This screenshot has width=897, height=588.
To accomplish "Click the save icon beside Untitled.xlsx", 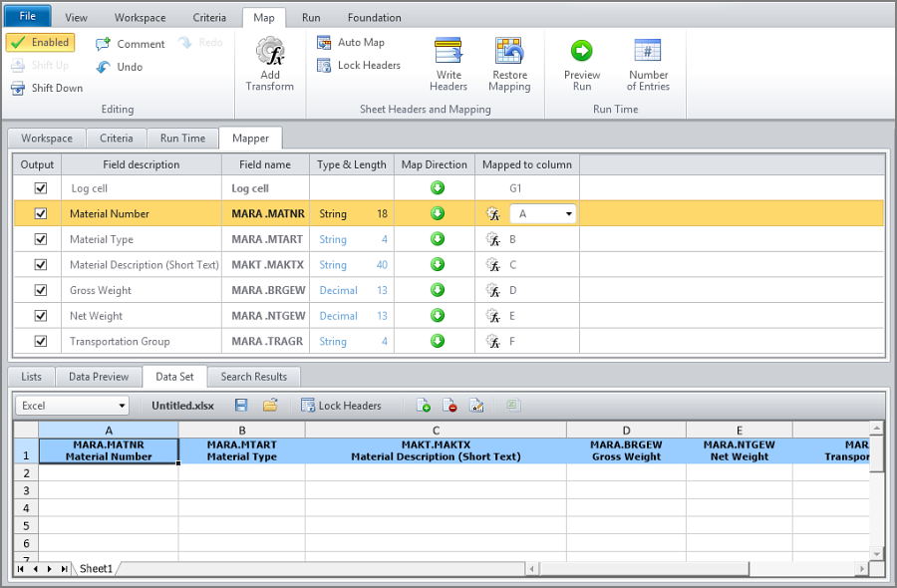I will point(241,406).
